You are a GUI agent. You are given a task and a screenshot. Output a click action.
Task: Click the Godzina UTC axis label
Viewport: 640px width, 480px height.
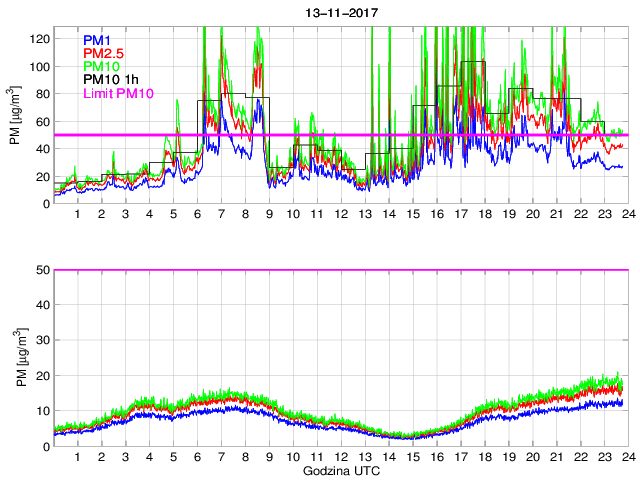point(341,471)
